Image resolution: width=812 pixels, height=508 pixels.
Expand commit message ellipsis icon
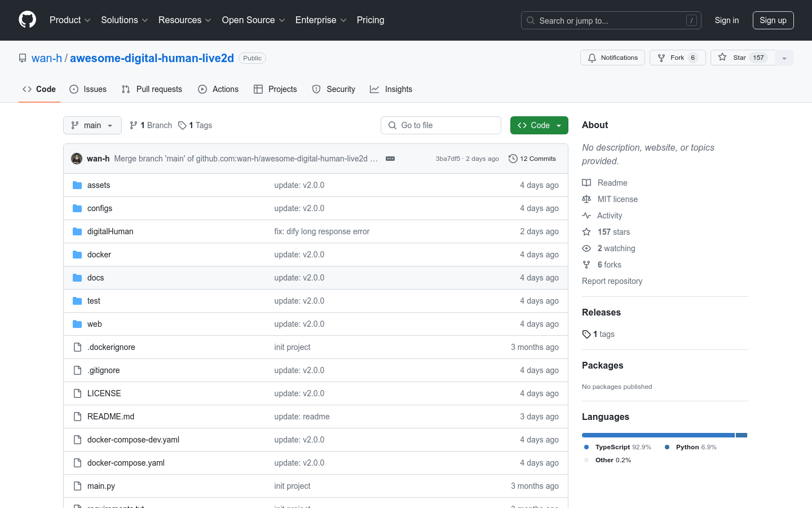390,159
